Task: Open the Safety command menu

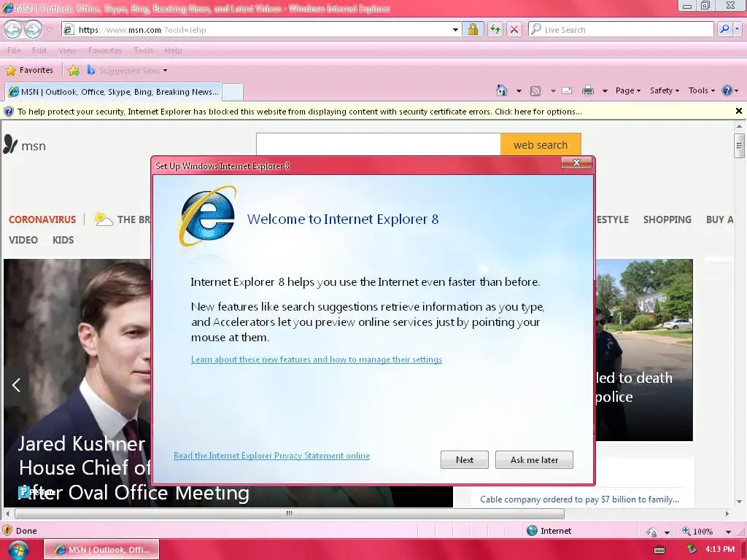Action: 664,90
